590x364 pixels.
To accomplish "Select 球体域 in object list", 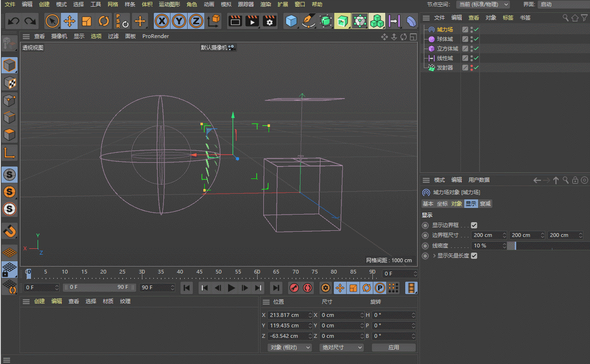I will 445,39.
